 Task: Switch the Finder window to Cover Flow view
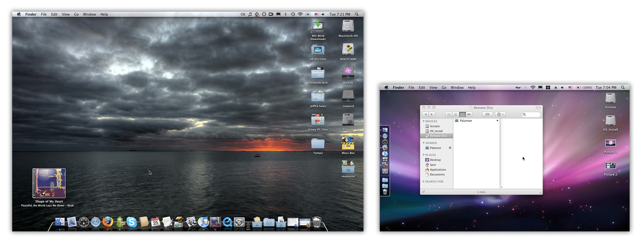(469, 115)
